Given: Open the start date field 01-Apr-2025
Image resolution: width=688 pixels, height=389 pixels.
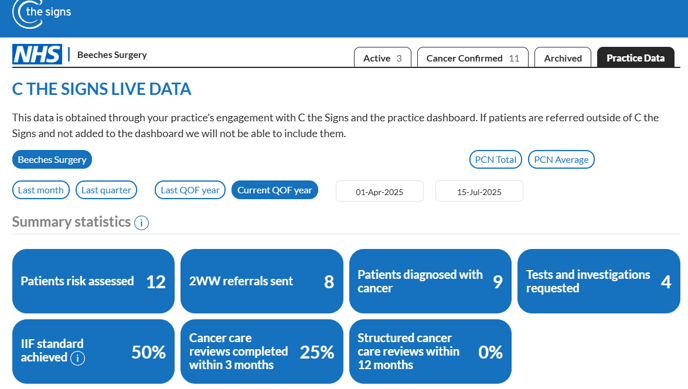Looking at the screenshot, I should click(380, 192).
